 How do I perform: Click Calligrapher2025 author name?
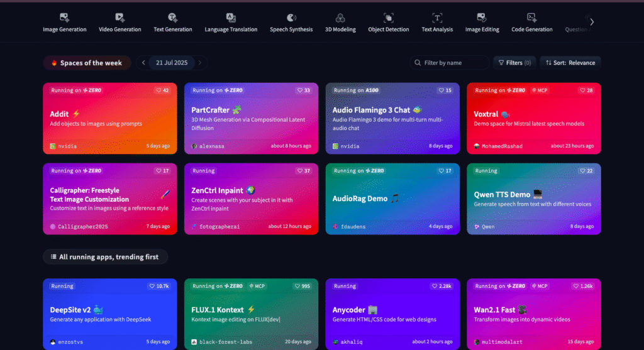coord(83,226)
